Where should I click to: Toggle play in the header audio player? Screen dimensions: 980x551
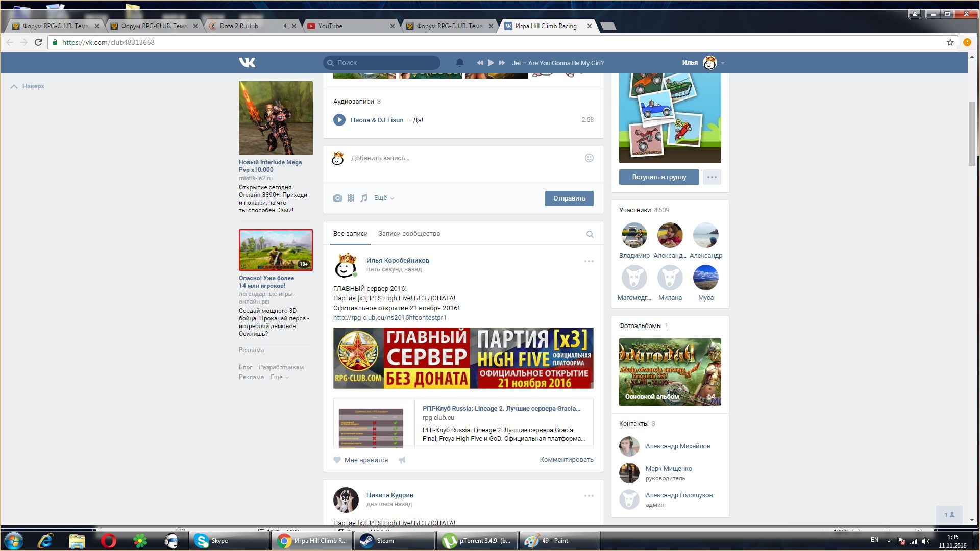491,63
